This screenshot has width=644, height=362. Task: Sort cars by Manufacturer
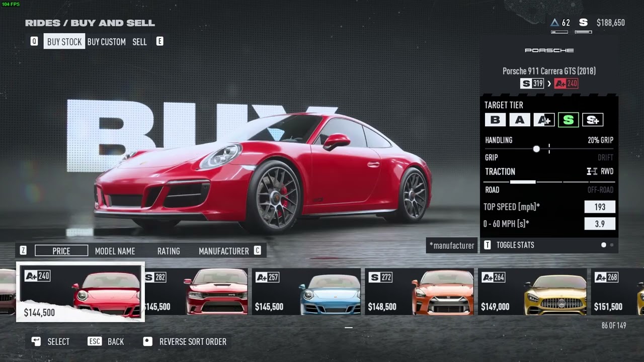[224, 251]
